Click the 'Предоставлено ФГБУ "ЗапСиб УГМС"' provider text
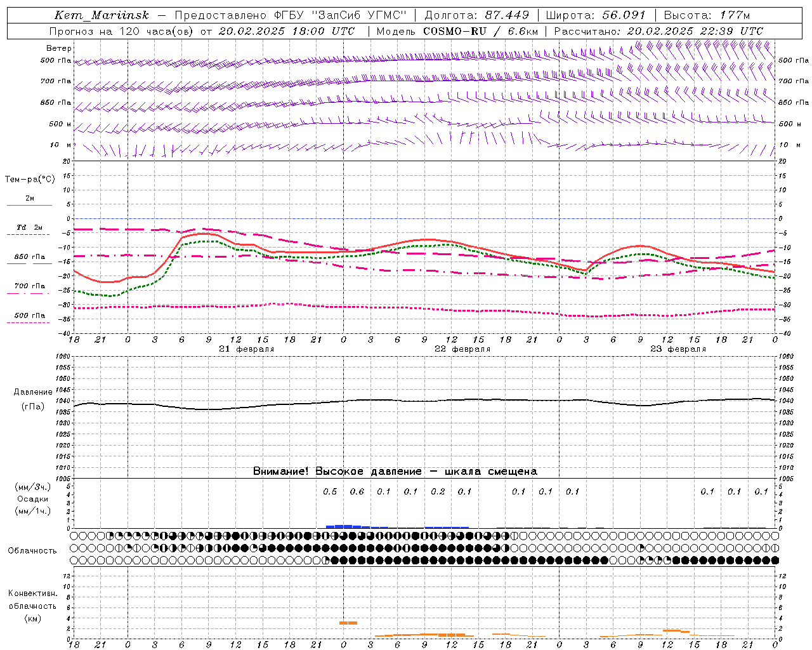The width and height of the screenshot is (812, 650). click(x=290, y=15)
